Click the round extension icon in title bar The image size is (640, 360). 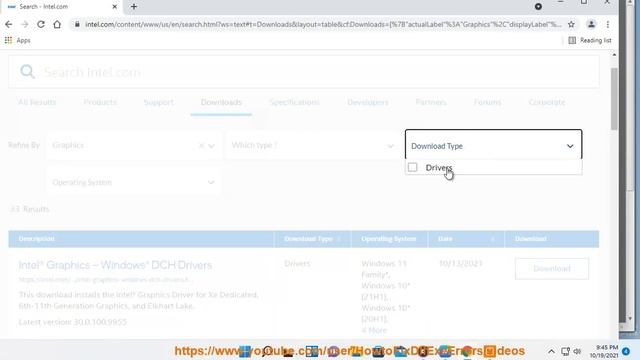coord(538,7)
